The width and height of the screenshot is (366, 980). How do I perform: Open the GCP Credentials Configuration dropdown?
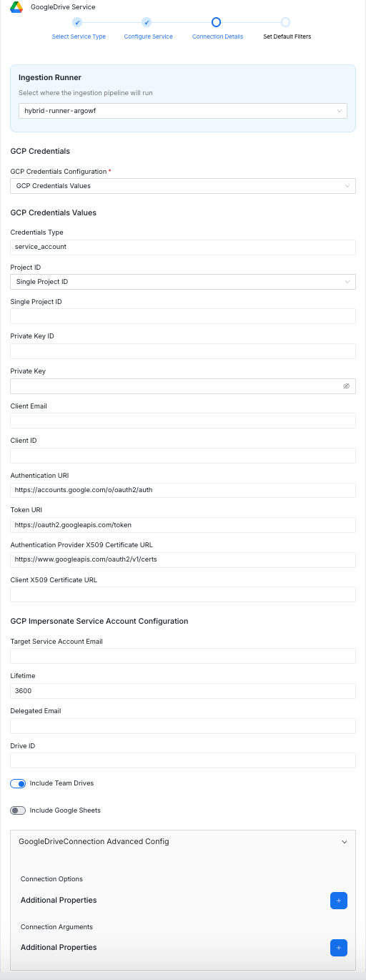coord(183,186)
